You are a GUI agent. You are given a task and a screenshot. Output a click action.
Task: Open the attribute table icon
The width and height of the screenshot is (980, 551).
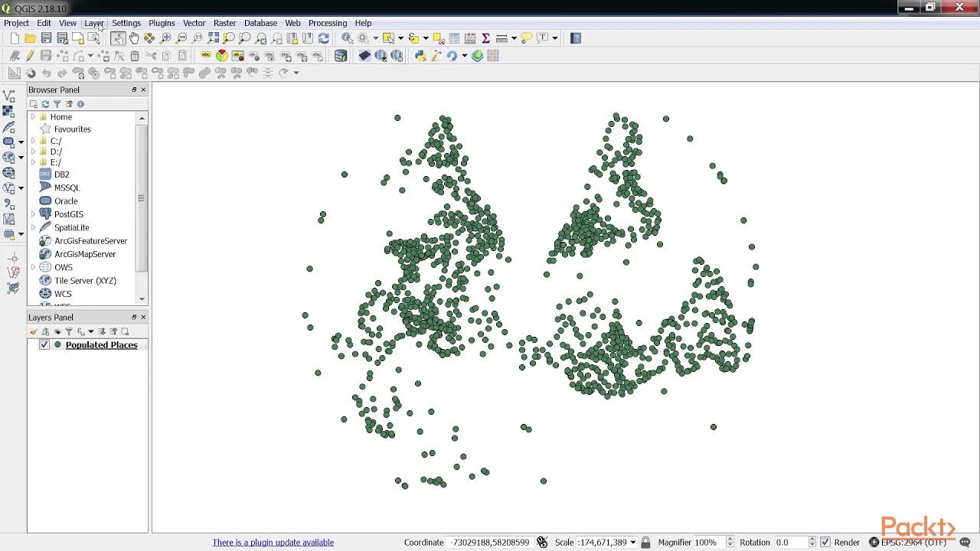pyautogui.click(x=454, y=38)
